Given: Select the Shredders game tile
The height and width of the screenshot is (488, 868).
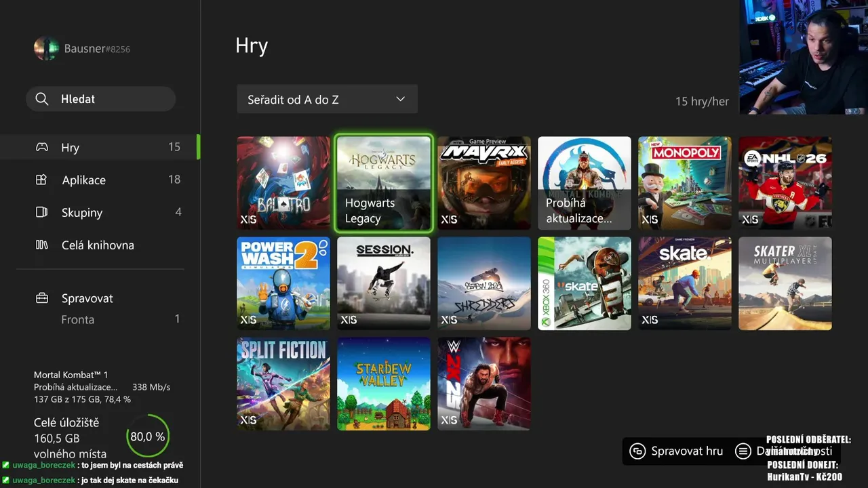Looking at the screenshot, I should [x=484, y=283].
